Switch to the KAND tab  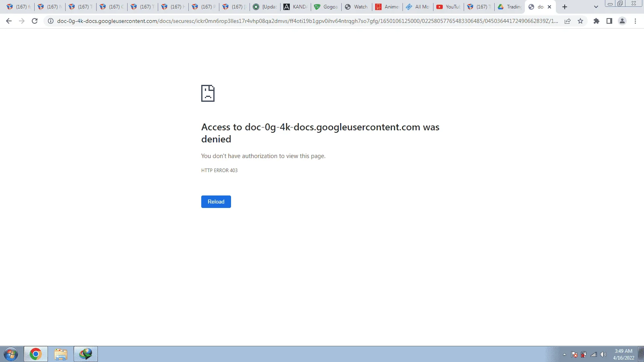click(x=295, y=7)
